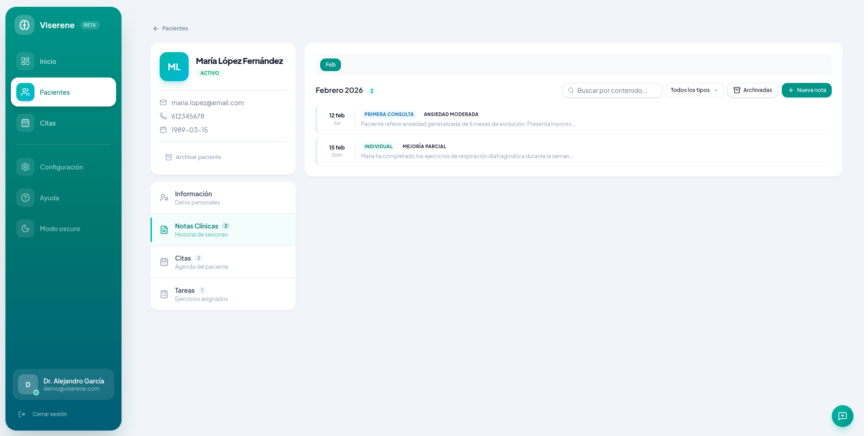The width and height of the screenshot is (868, 436).
Task: Show Archivadas archived notes
Action: (x=752, y=90)
